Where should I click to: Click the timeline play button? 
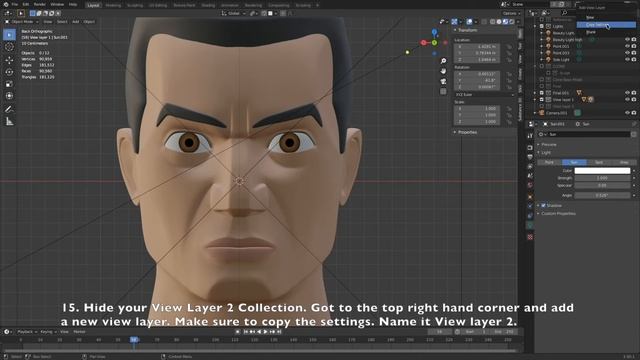click(x=265, y=332)
